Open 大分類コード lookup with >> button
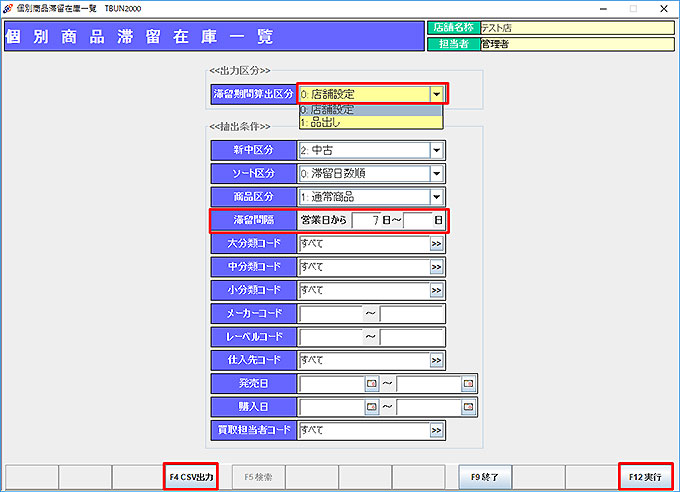 (x=436, y=244)
